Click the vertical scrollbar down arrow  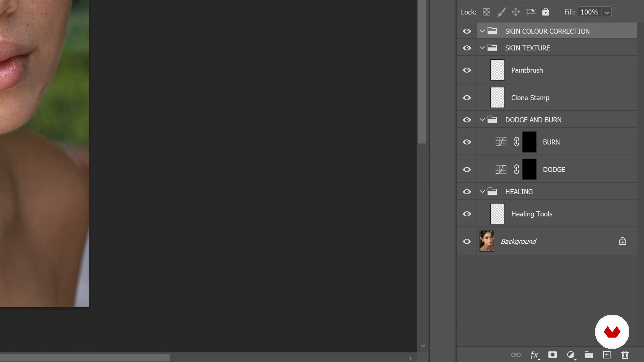tap(423, 346)
